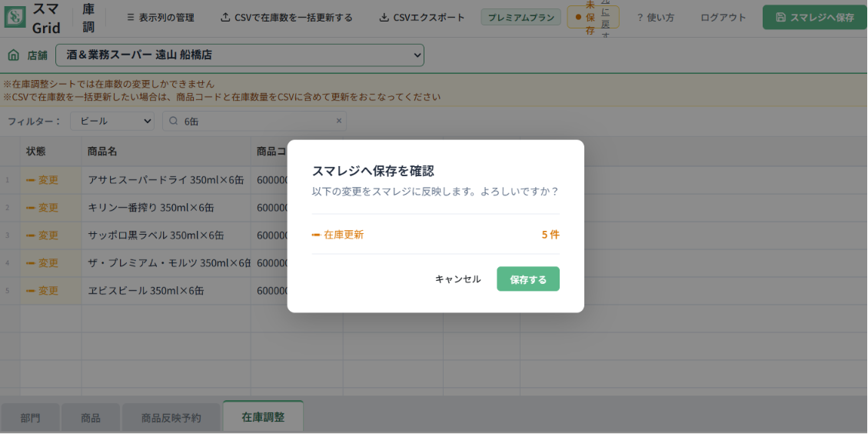Click the 6缶 search input field

(254, 121)
